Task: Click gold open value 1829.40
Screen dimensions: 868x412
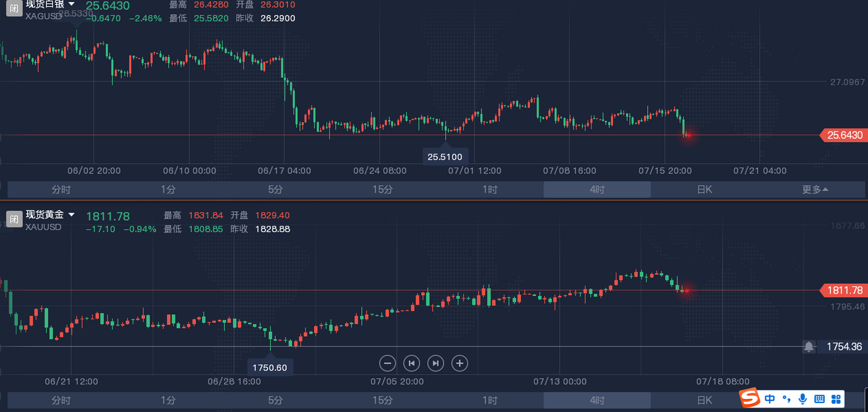Action: 273,215
